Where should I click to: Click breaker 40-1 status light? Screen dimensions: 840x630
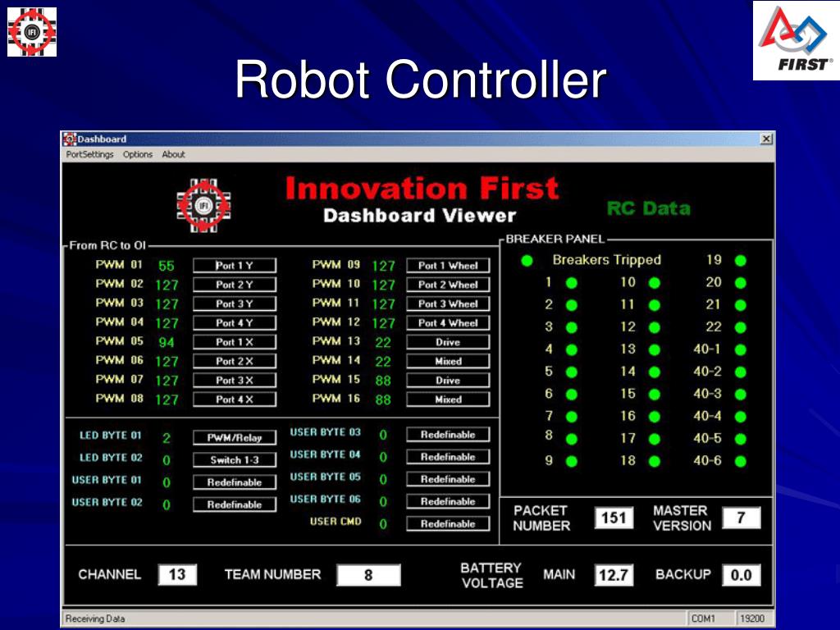click(741, 349)
